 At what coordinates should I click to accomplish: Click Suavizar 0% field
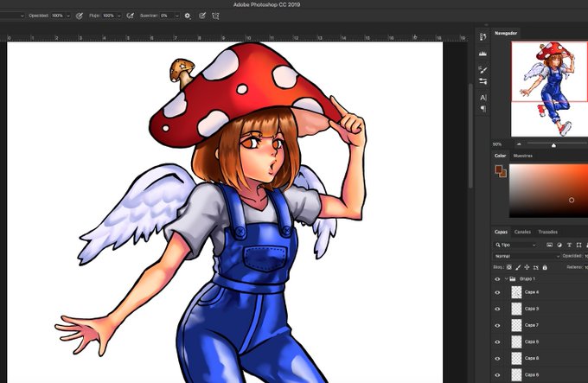tap(167, 16)
